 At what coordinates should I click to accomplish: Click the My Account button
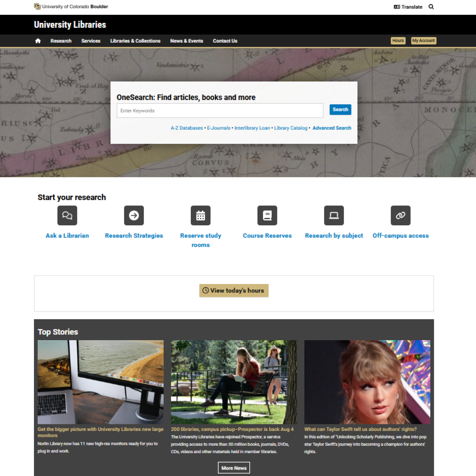[423, 41]
